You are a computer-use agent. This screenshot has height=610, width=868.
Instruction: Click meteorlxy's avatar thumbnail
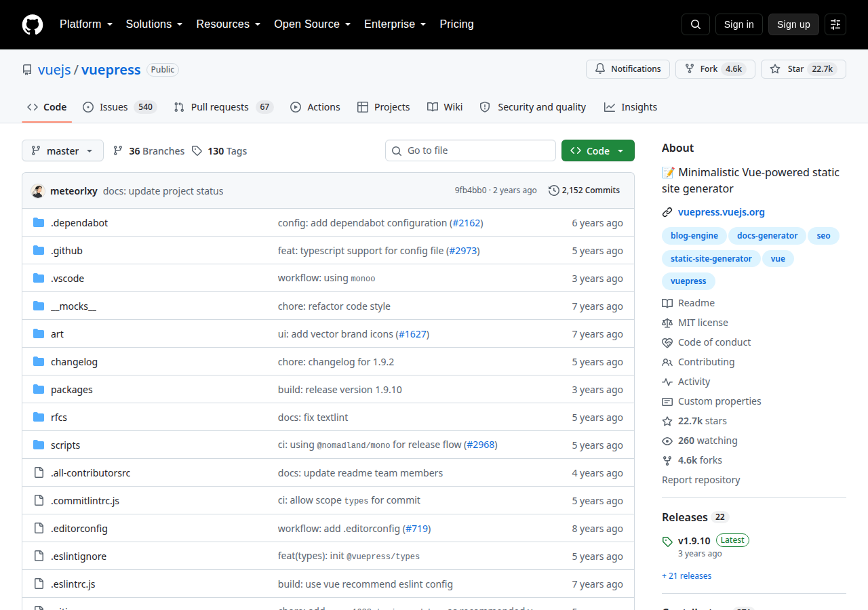click(38, 191)
